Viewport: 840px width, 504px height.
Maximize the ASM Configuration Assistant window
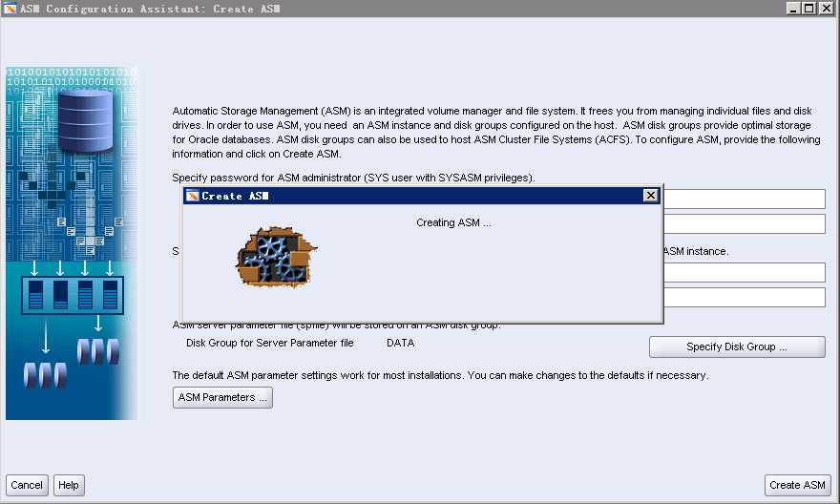pos(809,9)
